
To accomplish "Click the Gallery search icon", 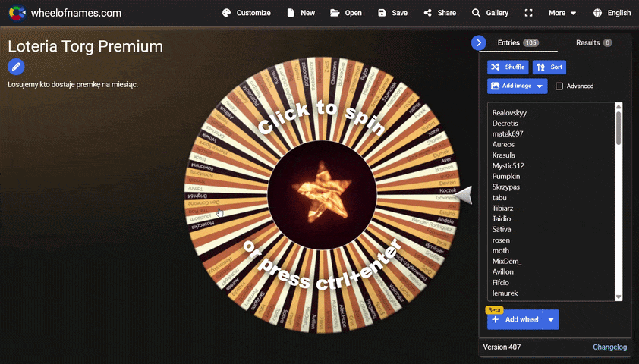I will coord(476,13).
